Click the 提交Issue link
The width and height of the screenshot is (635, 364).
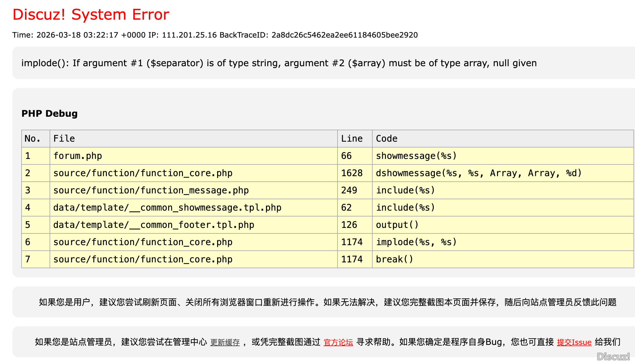coord(574,342)
